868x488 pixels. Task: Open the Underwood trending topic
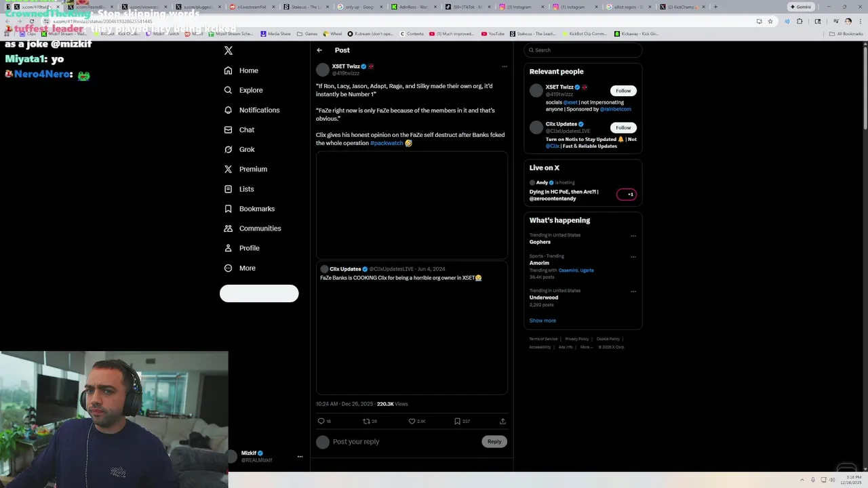click(x=544, y=298)
